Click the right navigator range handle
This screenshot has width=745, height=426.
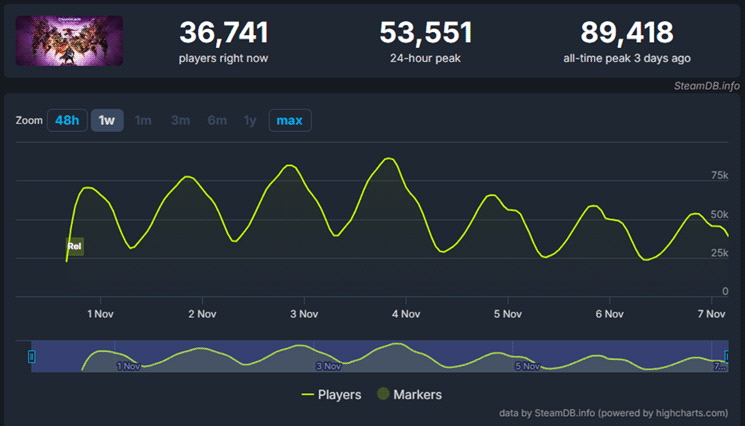coord(727,356)
